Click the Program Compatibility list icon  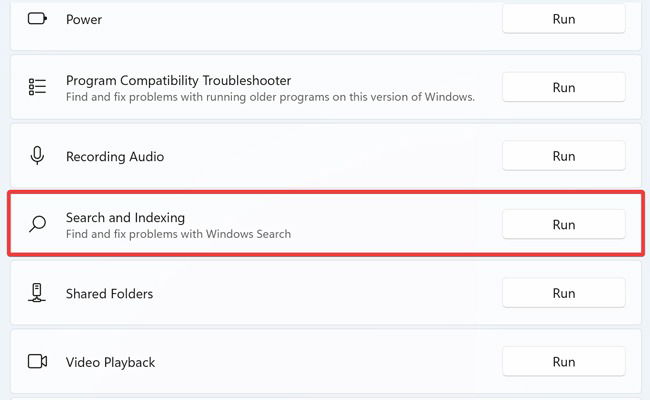pos(37,87)
